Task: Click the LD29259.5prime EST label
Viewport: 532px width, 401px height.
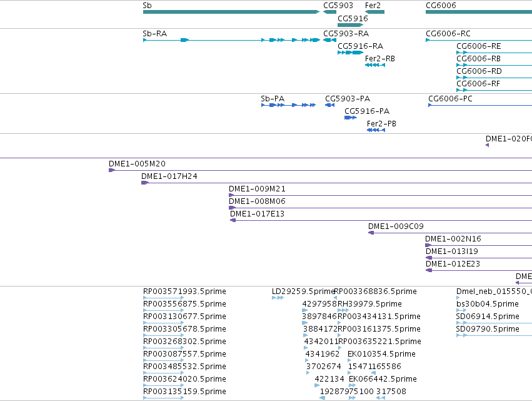Action: (303, 292)
